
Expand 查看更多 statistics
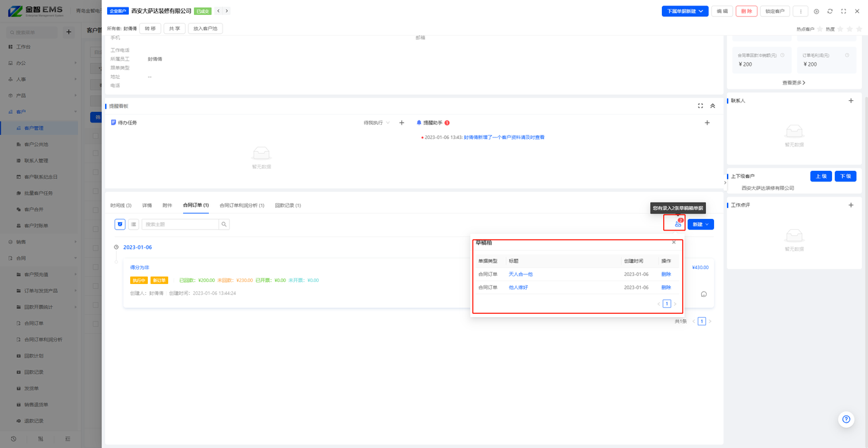[793, 83]
